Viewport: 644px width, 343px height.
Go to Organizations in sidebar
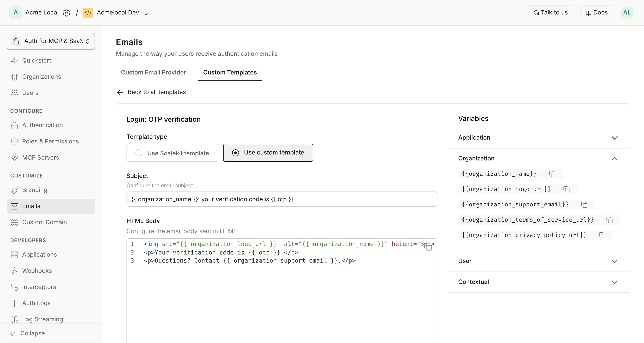coord(51,77)
